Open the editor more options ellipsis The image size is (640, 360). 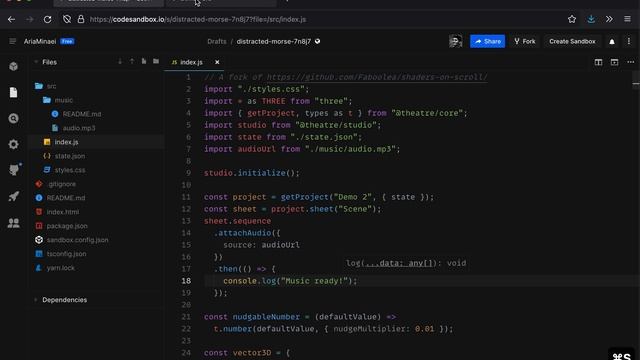point(631,62)
